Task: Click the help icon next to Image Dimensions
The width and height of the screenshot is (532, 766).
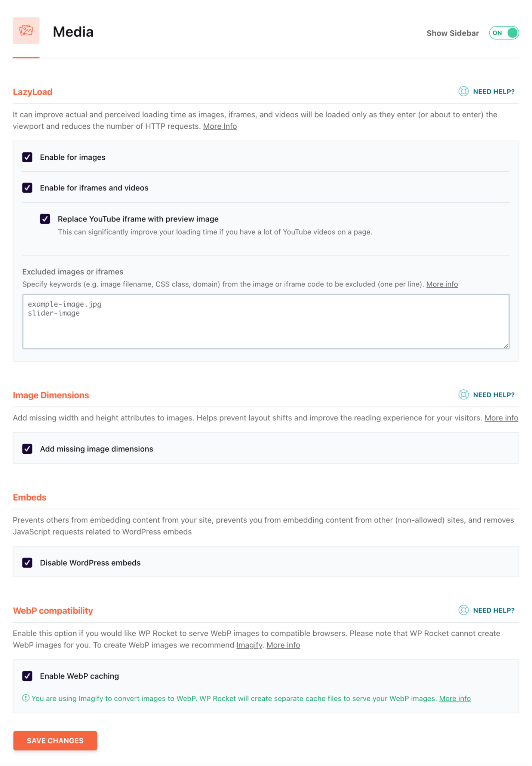Action: point(463,395)
